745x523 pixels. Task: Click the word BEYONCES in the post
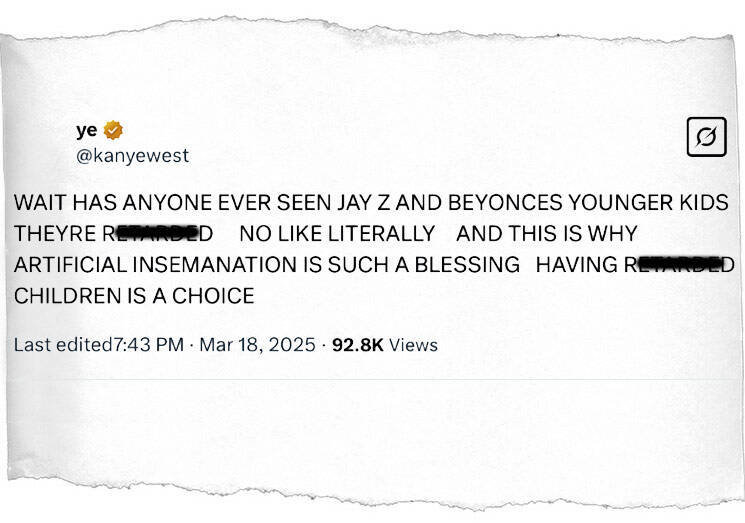pyautogui.click(x=505, y=203)
